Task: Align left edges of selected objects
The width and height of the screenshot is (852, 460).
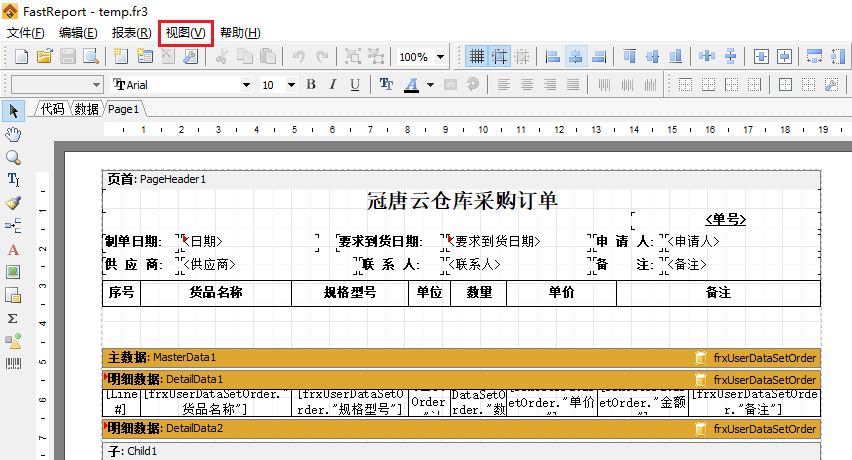Action: point(553,56)
